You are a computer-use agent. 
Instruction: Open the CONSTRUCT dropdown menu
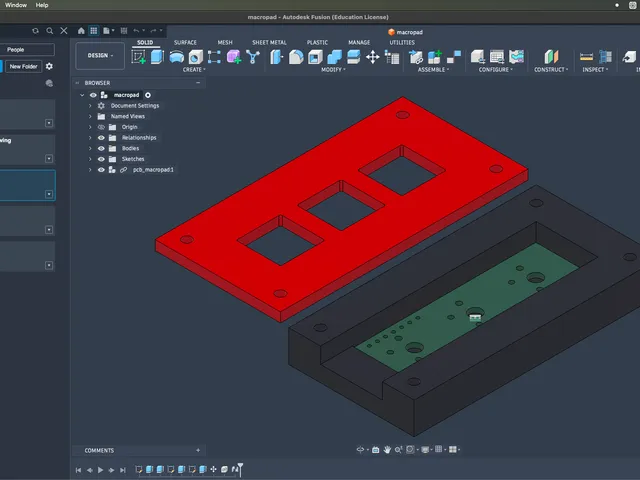tap(551, 70)
